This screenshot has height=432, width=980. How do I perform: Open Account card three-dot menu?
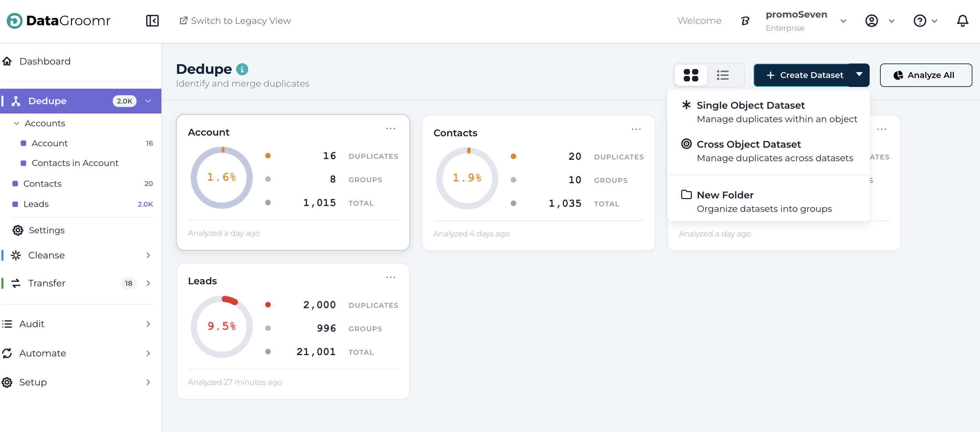tap(390, 129)
